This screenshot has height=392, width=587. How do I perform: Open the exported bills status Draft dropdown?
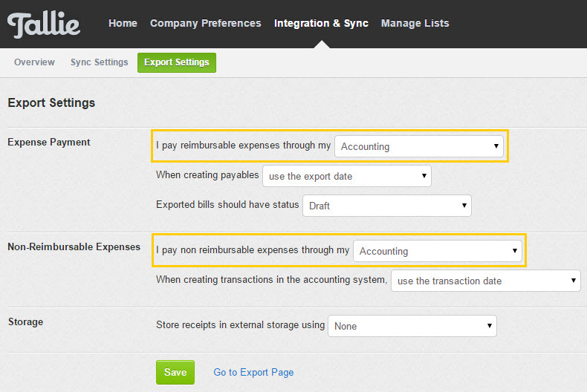pos(387,206)
